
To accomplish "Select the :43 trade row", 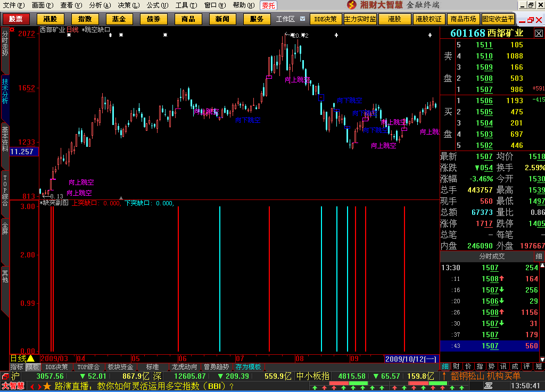I will (x=490, y=346).
